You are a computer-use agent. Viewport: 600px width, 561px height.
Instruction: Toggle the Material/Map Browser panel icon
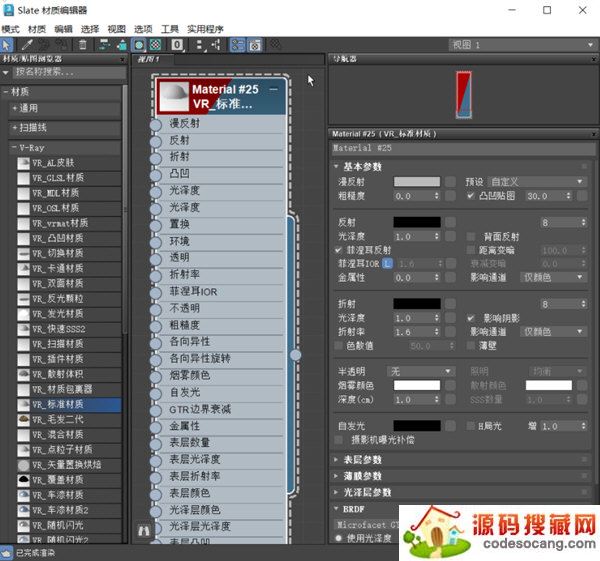pyautogui.click(x=238, y=45)
